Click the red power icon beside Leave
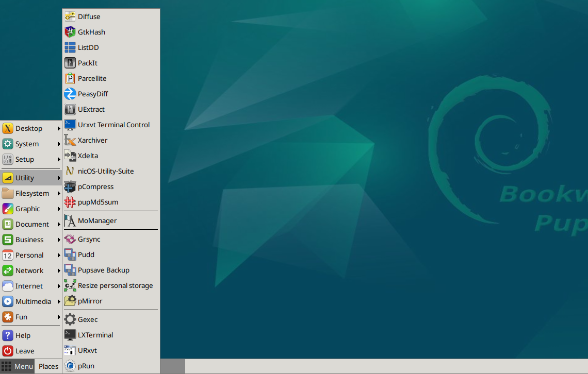This screenshot has width=588, height=374. pyautogui.click(x=8, y=351)
